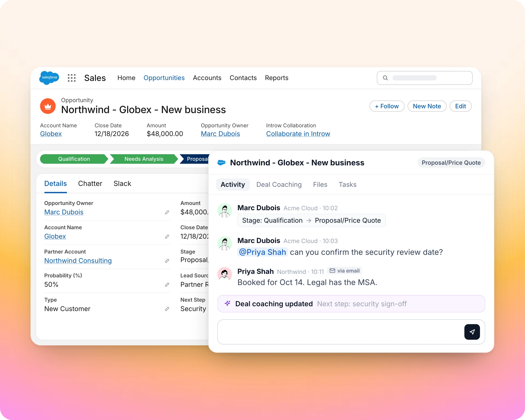Image resolution: width=525 pixels, height=420 pixels.
Task: Click the orange Opportunity crown icon
Action: 48,106
